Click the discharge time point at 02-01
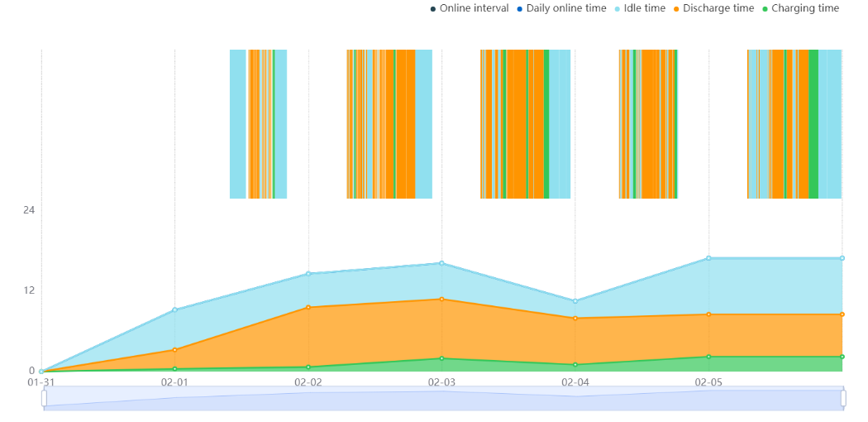This screenshot has width=868, height=422. coord(175,350)
